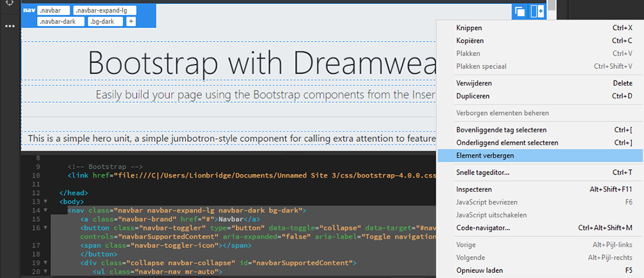The height and width of the screenshot is (278, 644).
Task: Click the .bg-dark class selector
Action: point(105,21)
